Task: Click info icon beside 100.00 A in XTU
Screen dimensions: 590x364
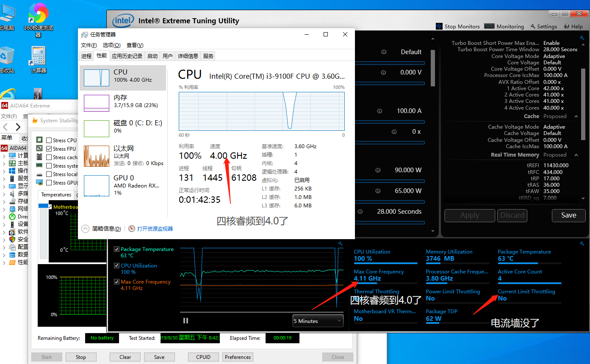Action: tap(379, 111)
